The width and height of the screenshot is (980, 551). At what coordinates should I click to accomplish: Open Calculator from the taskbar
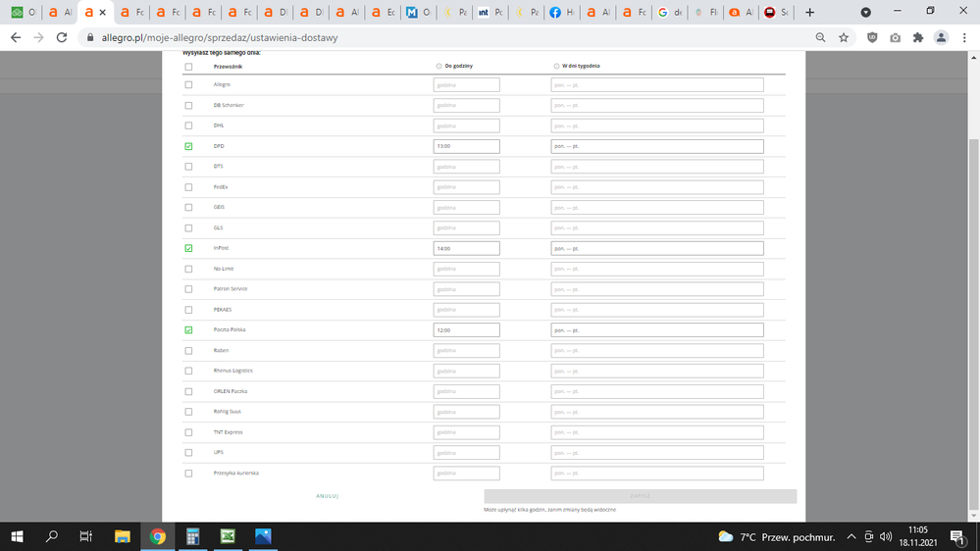[x=192, y=536]
